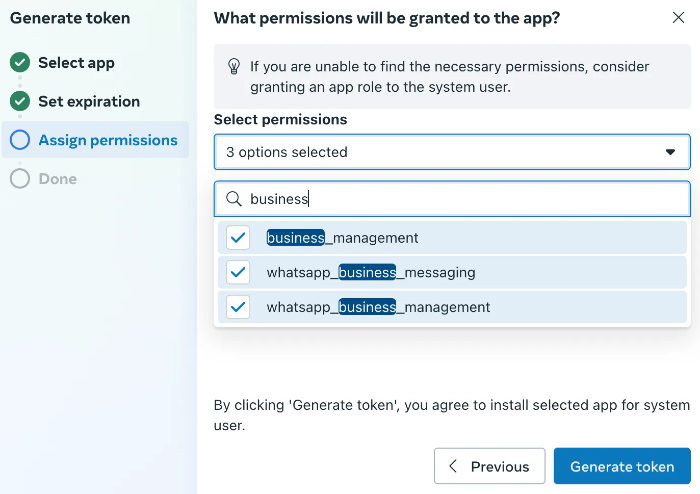This screenshot has height=494, width=700.
Task: Select the business_management option label
Action: pos(342,238)
